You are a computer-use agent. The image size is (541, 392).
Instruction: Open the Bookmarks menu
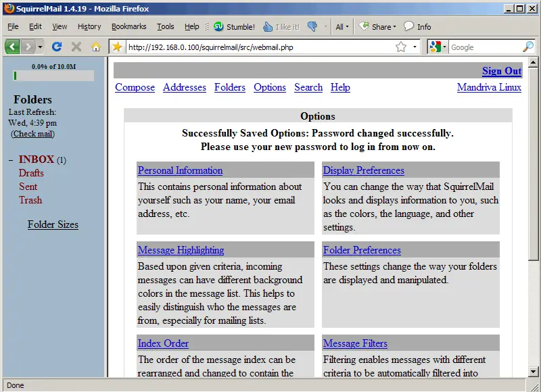[128, 26]
